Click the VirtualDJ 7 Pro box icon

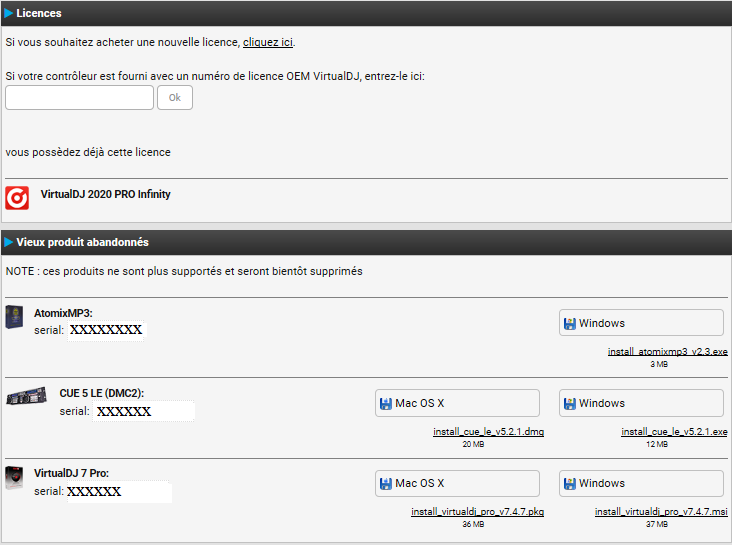pyautogui.click(x=15, y=477)
